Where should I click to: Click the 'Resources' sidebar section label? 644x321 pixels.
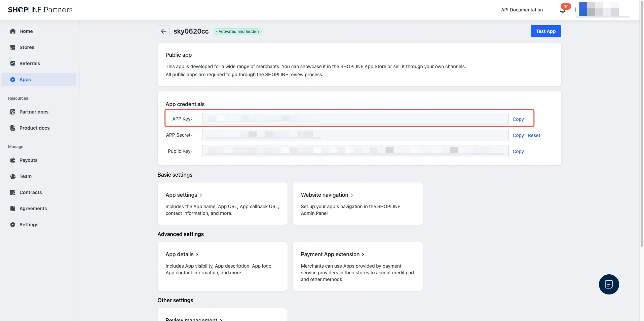(18, 98)
